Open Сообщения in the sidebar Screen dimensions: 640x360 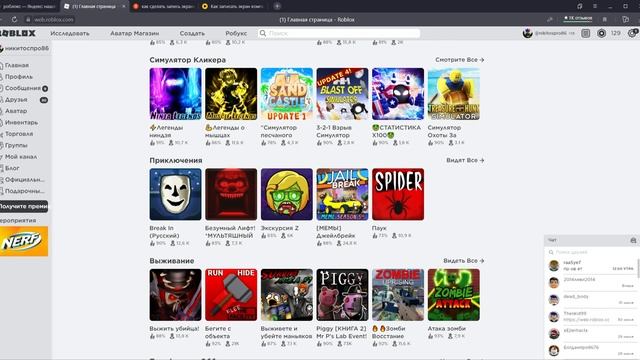[x=24, y=88]
